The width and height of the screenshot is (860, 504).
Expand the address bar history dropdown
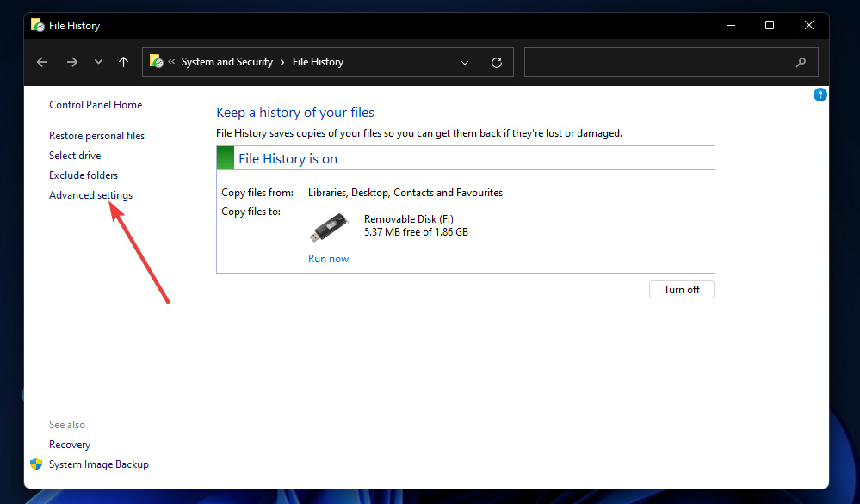coord(465,63)
